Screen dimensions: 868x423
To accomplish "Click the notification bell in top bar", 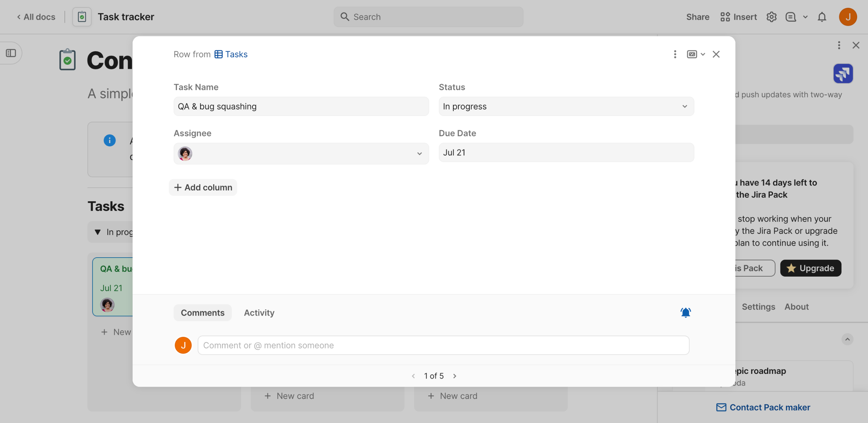I will (x=822, y=17).
